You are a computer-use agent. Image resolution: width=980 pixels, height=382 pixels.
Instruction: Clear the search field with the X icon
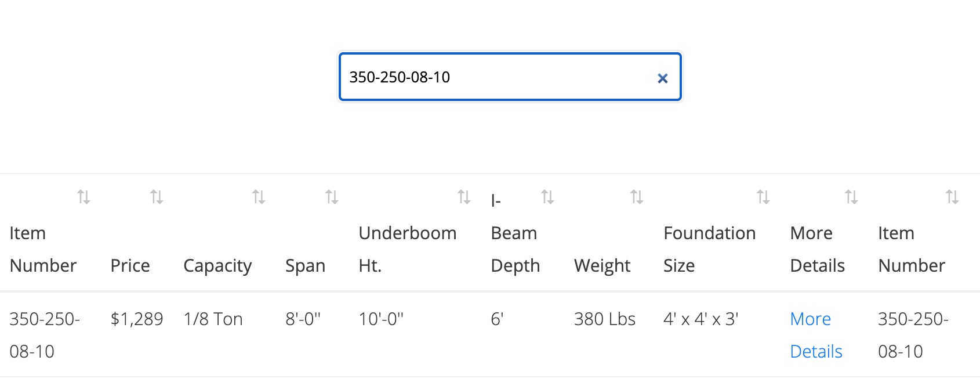point(662,78)
